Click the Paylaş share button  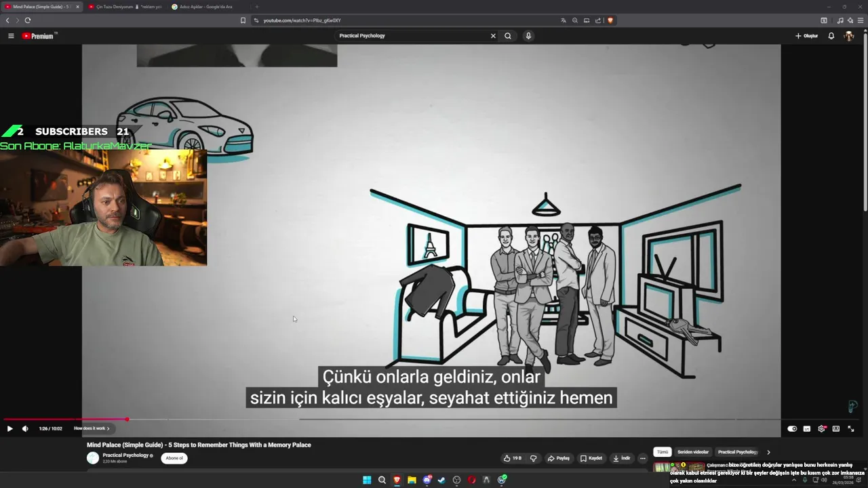click(559, 458)
